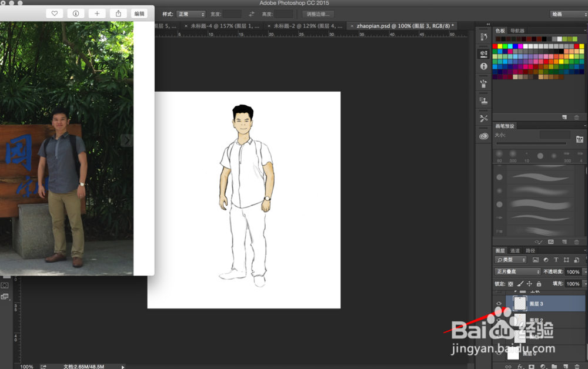Screen dimensions: 588x369
Task: Add layer mask icon
Action: (532, 366)
